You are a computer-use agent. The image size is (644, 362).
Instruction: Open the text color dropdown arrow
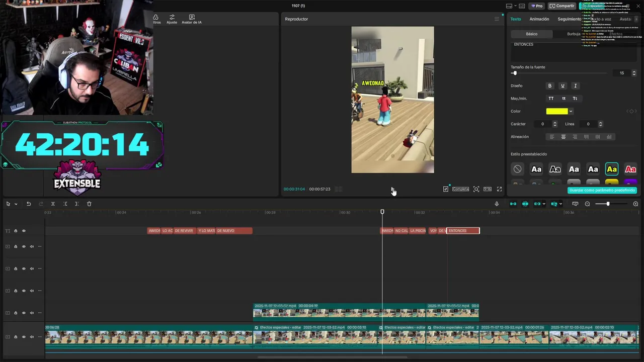(x=571, y=111)
